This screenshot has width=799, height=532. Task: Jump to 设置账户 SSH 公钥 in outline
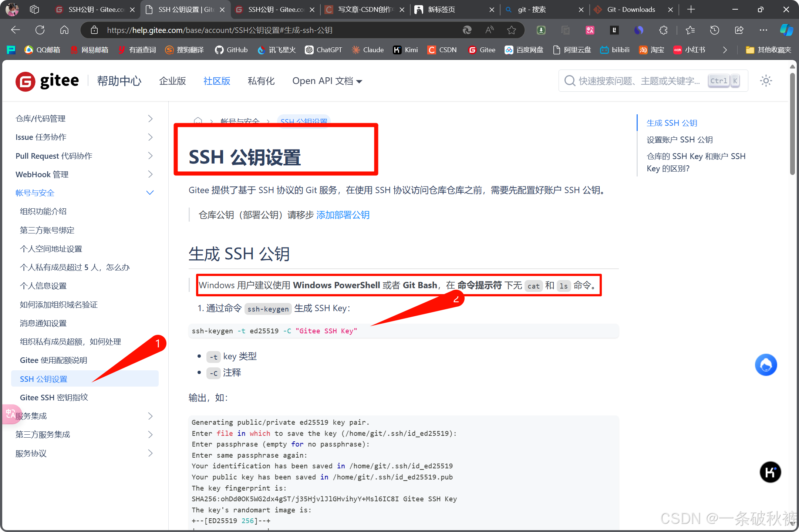(680, 139)
